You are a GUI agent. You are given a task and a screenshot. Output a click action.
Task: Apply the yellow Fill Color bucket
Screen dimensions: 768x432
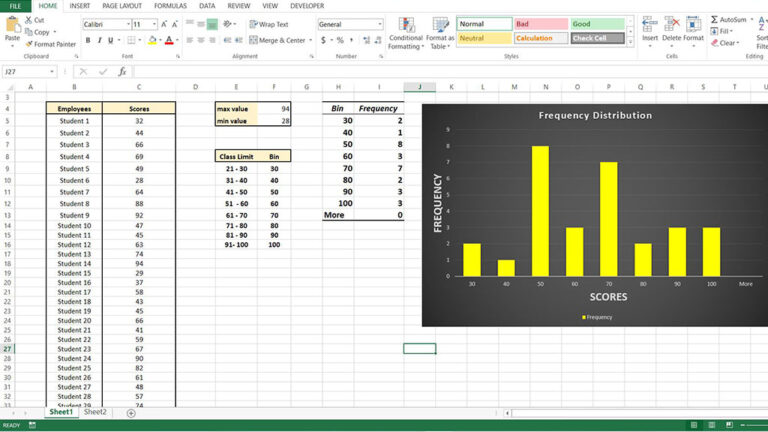point(152,40)
